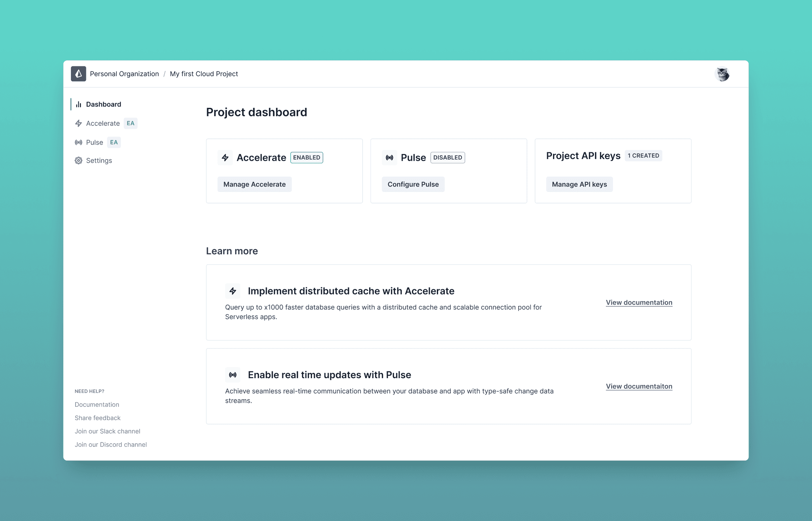Click the Pulse broadcast icon in sidebar
This screenshot has width=812, height=521.
click(x=79, y=142)
